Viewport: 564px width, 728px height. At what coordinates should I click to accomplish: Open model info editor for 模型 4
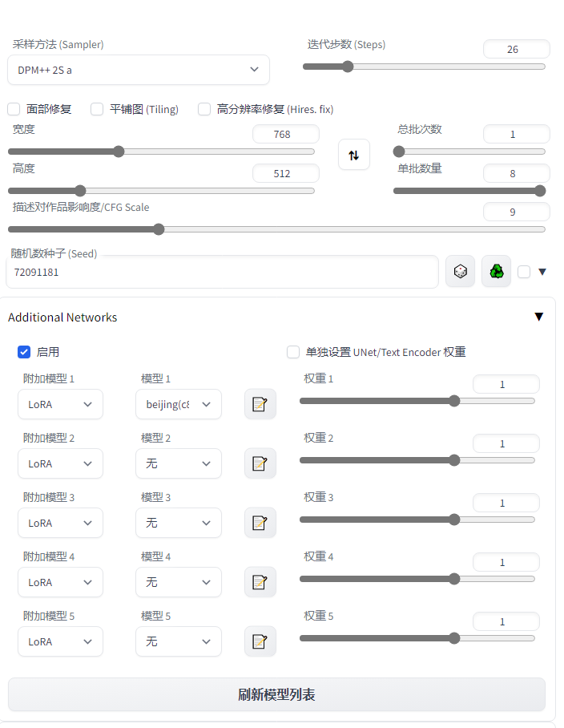point(260,582)
